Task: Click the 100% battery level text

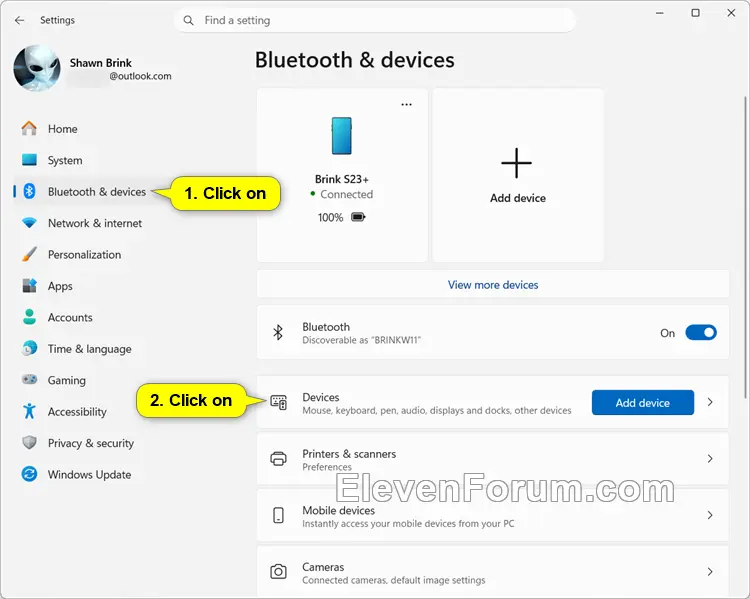Action: click(331, 218)
